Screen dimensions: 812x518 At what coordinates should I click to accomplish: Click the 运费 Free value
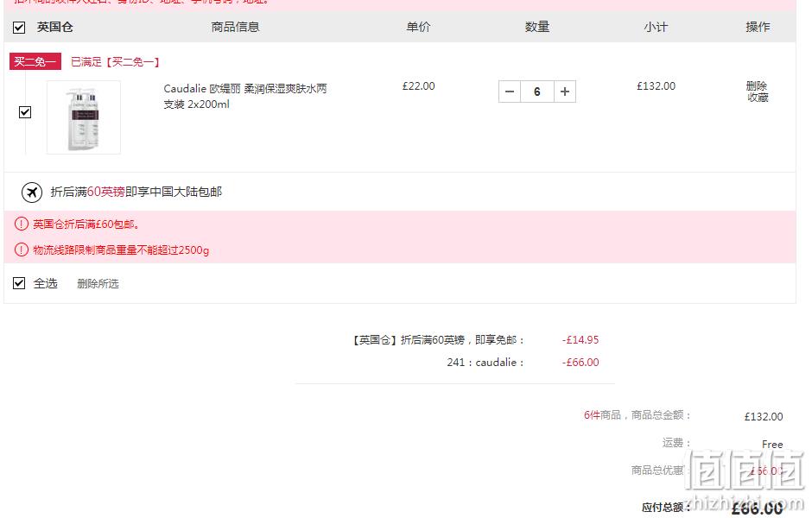(x=772, y=444)
